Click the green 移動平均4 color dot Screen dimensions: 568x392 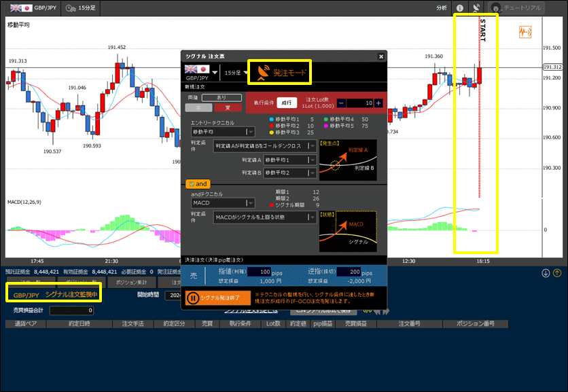click(x=325, y=119)
